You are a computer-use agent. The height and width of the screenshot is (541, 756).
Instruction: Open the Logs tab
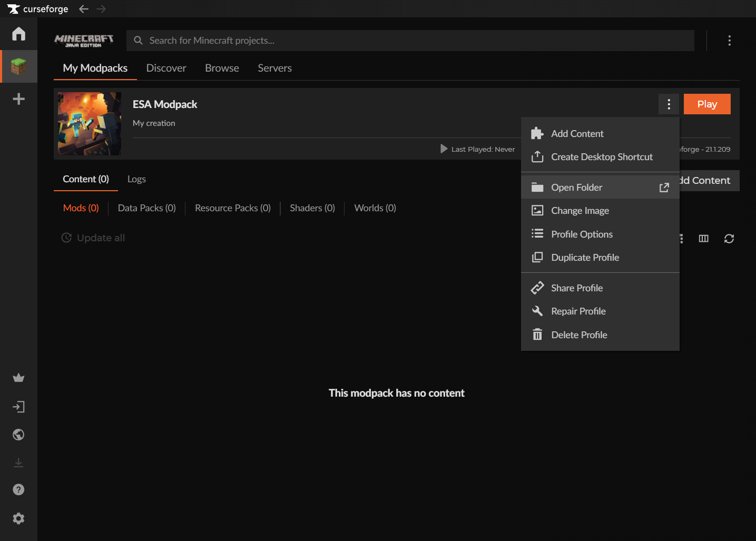(x=136, y=179)
